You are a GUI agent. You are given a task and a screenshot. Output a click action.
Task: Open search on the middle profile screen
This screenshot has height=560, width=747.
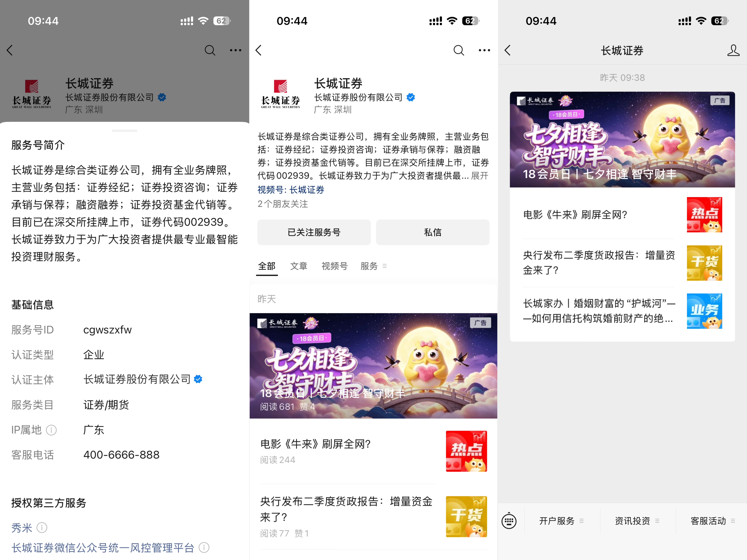459,50
